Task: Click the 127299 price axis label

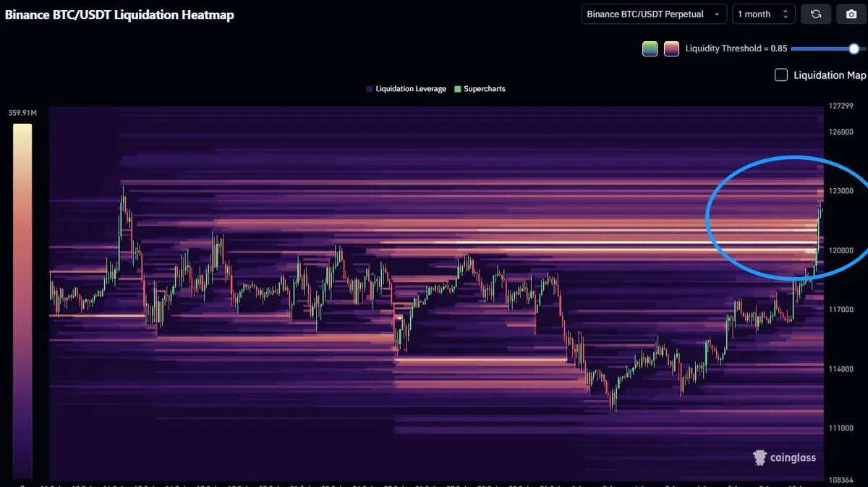Action: tap(841, 106)
